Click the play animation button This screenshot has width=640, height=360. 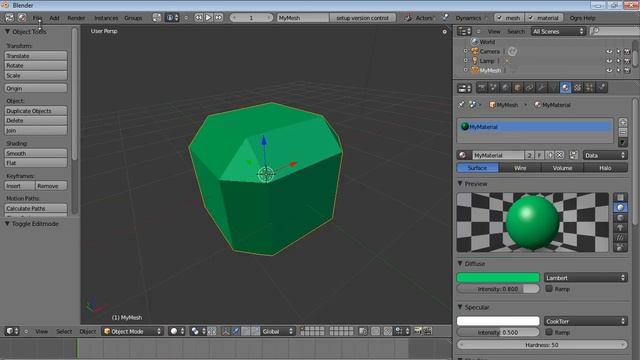pos(208,18)
